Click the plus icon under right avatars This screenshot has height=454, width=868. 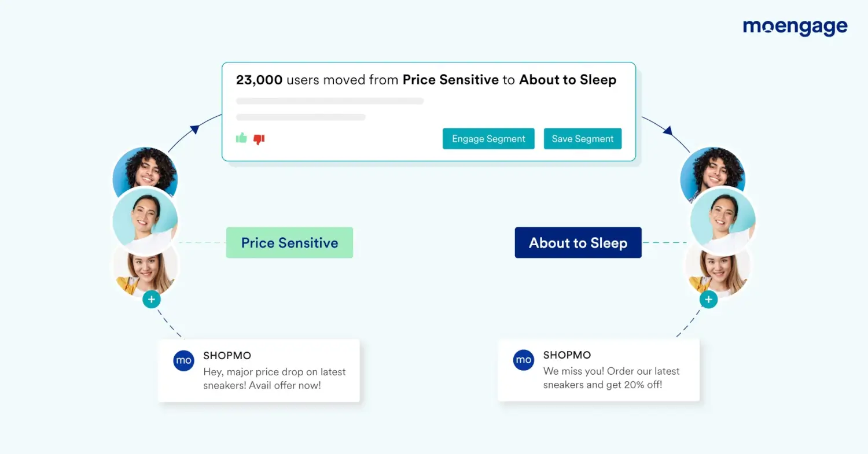coord(709,300)
